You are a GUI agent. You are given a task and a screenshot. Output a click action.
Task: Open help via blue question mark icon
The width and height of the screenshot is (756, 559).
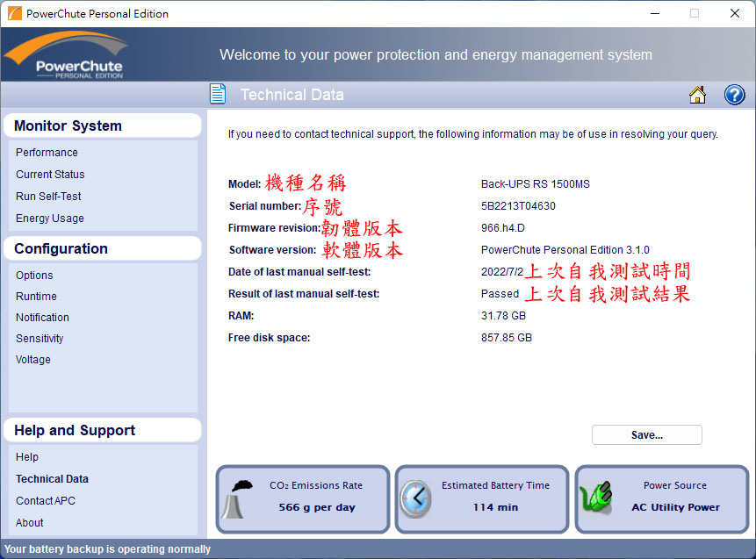point(734,95)
